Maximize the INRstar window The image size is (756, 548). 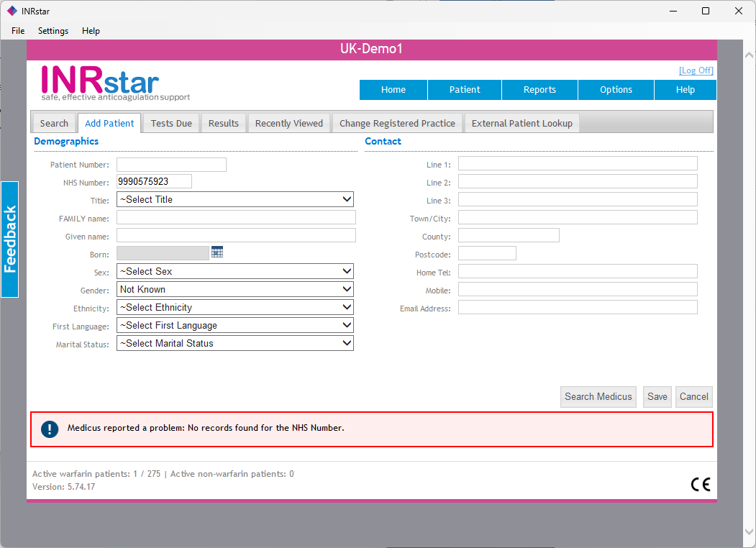point(706,11)
